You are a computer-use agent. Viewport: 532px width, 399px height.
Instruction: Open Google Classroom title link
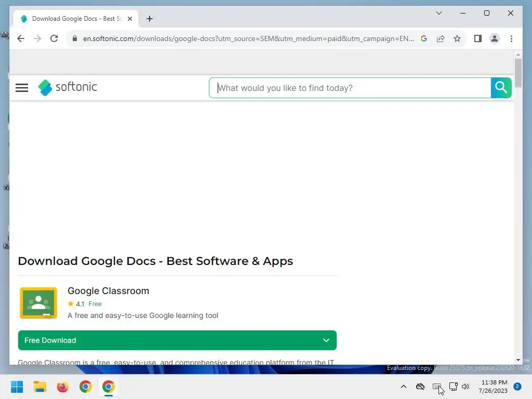(x=108, y=291)
